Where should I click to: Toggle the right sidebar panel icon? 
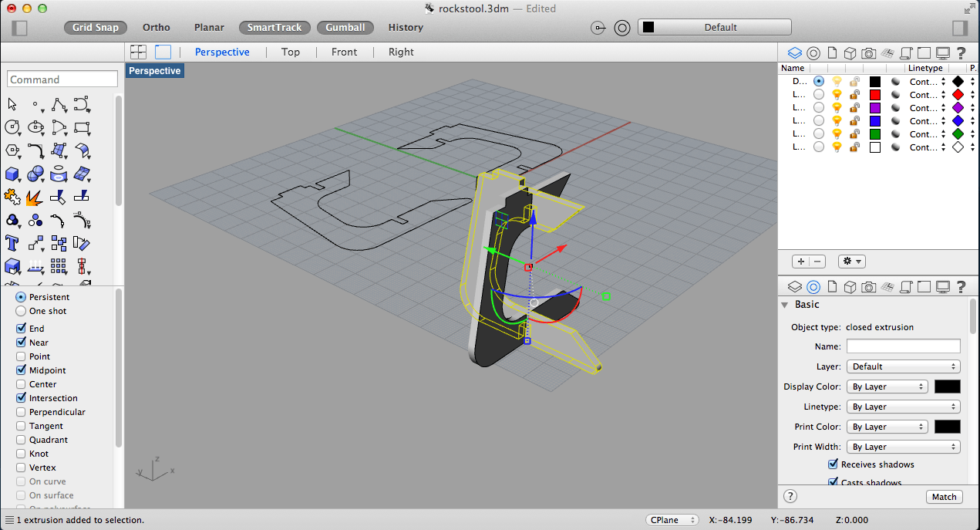coord(960,28)
